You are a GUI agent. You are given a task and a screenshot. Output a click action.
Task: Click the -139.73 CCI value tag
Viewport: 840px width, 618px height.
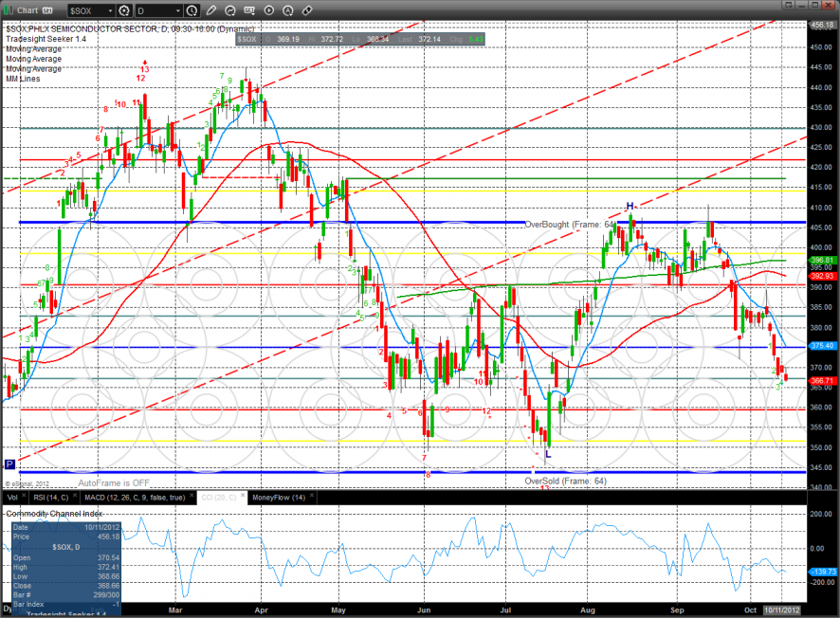(x=822, y=572)
